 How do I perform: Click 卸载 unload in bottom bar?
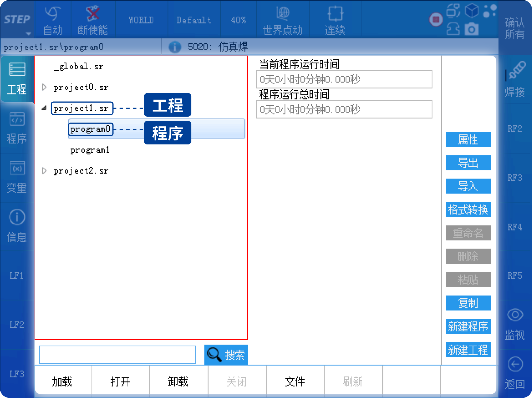(x=179, y=381)
